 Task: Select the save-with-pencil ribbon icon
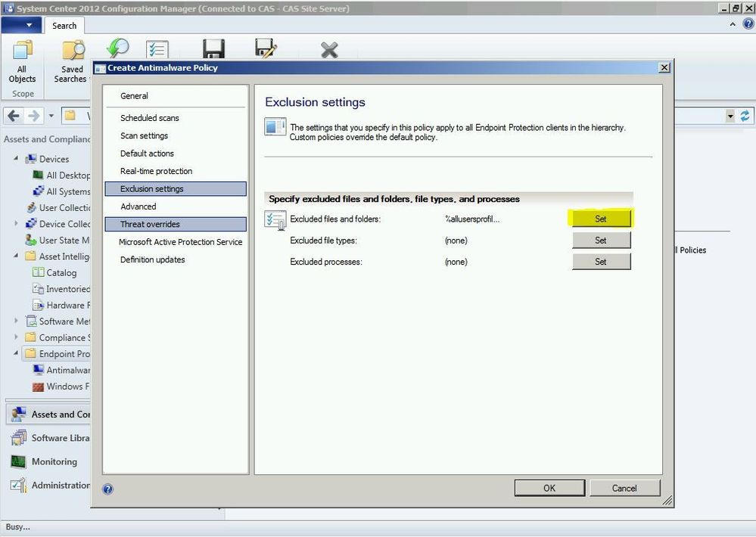pyautogui.click(x=266, y=48)
